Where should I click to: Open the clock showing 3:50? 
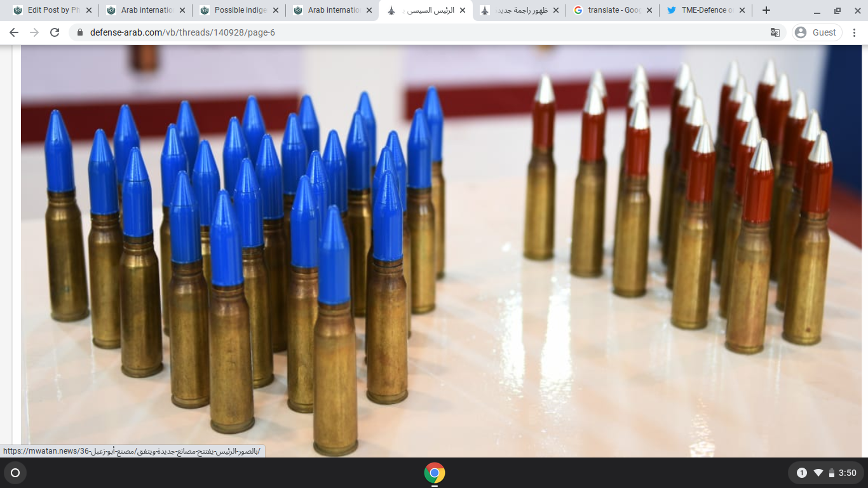tap(848, 473)
